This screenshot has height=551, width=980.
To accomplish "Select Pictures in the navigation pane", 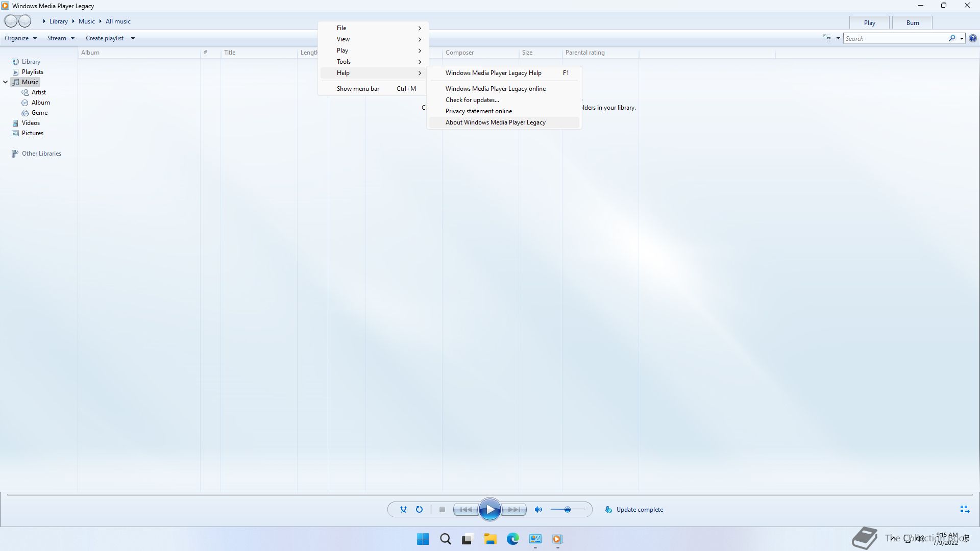I will tap(28, 133).
